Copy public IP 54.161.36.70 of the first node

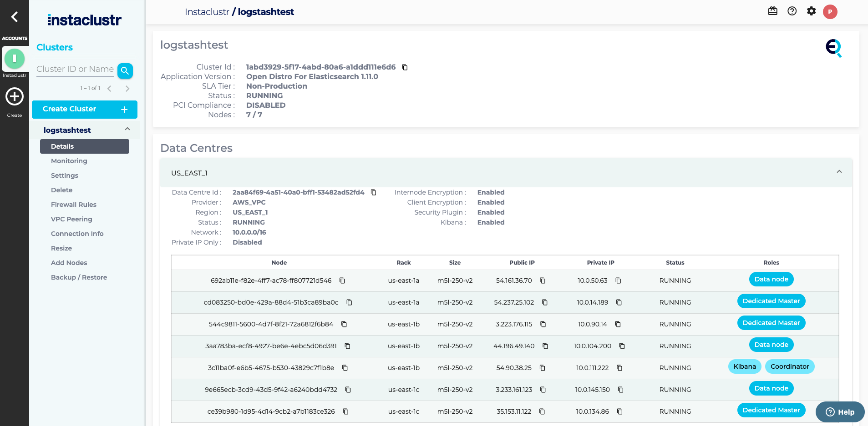coord(543,281)
